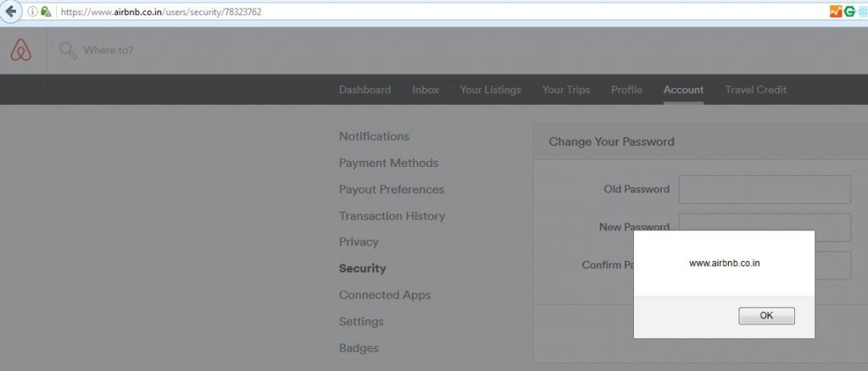Screen dimensions: 868x371
Task: Click the 'Change Your Password' heading
Action: [611, 142]
